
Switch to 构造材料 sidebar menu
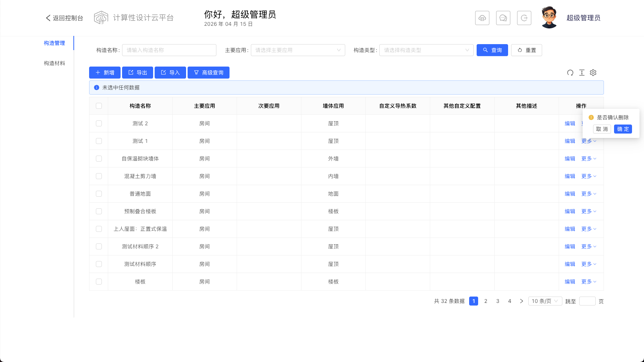54,63
